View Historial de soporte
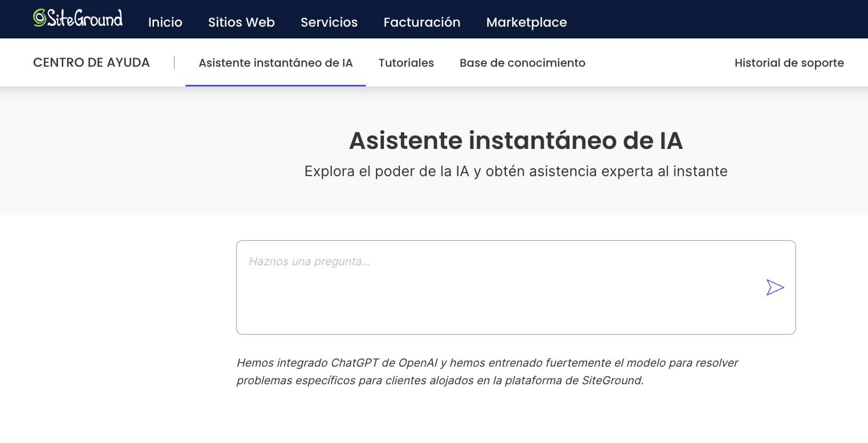868x443 pixels. 789,63
